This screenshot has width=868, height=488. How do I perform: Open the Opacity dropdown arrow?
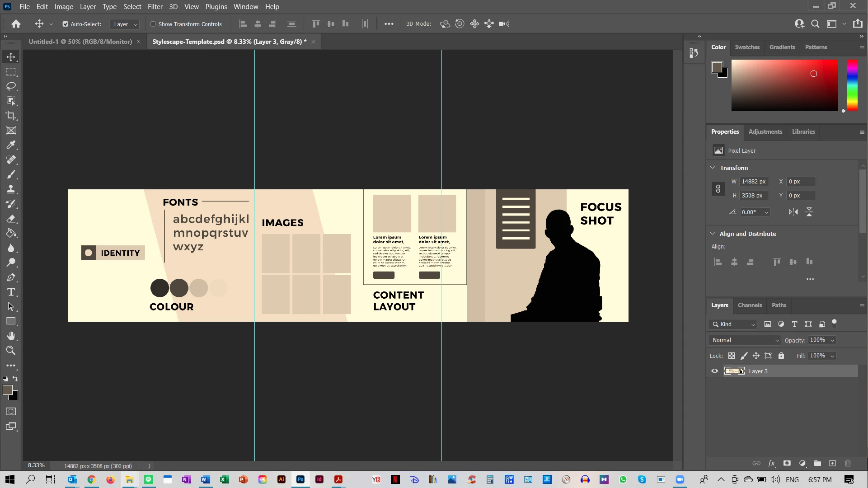(x=832, y=340)
